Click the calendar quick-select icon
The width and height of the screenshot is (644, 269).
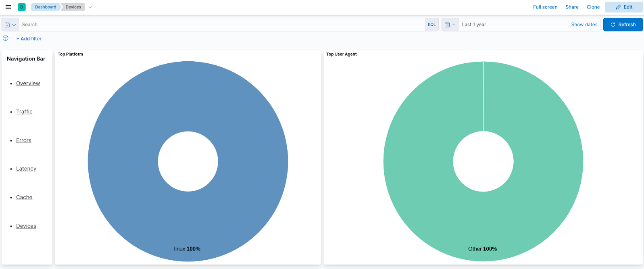click(450, 25)
